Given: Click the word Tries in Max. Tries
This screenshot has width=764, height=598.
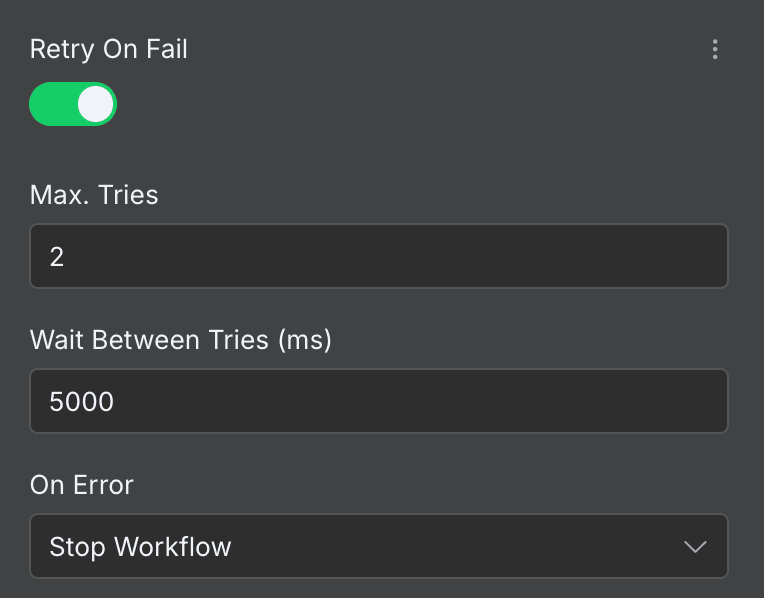Looking at the screenshot, I should [x=127, y=194].
